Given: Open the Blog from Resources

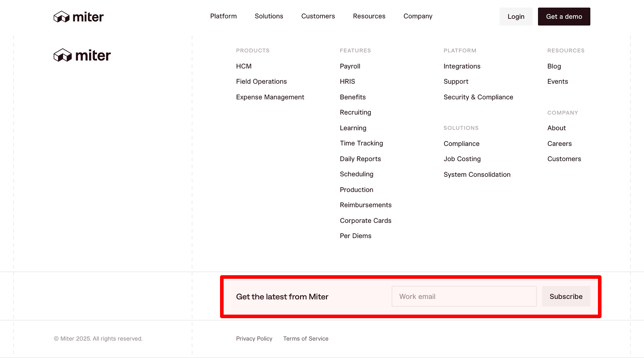Looking at the screenshot, I should pos(554,66).
